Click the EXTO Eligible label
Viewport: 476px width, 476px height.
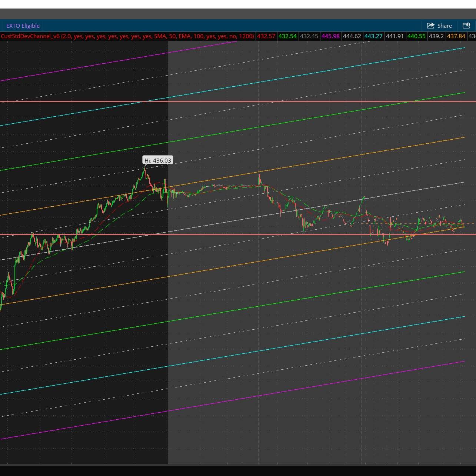click(x=23, y=26)
